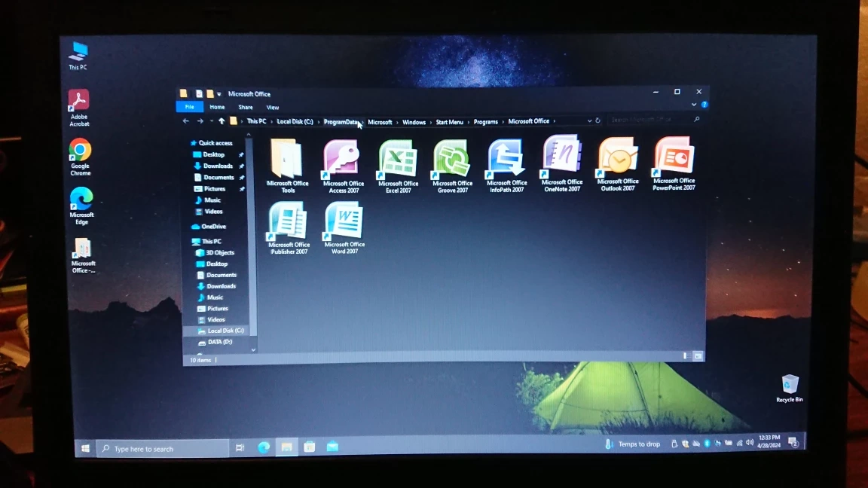Navigate to Local Disk (C:) in address bar

click(x=295, y=121)
